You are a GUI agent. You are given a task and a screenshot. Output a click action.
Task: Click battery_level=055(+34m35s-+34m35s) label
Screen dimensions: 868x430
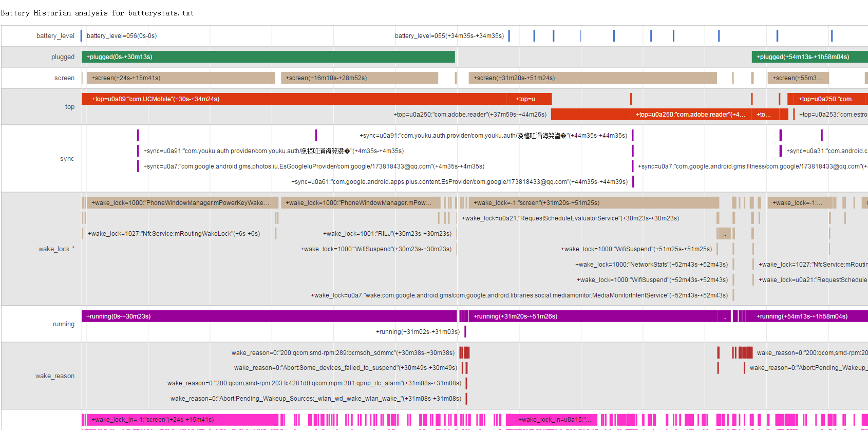point(449,36)
